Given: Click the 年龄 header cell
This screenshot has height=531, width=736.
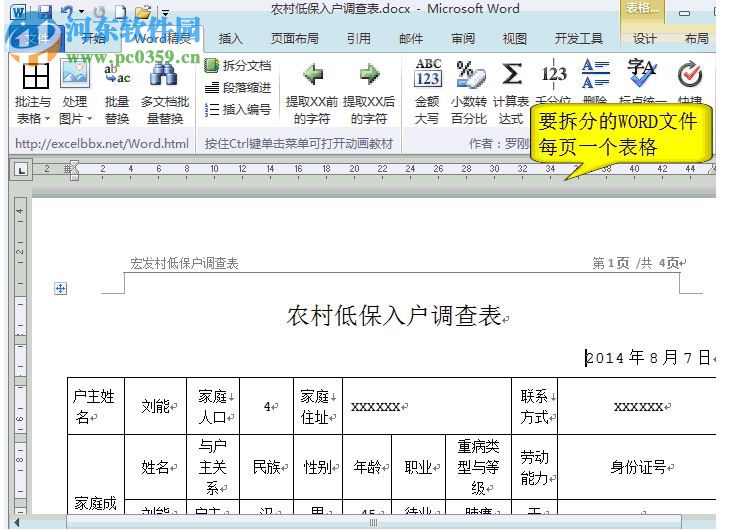Looking at the screenshot, I should point(367,467).
